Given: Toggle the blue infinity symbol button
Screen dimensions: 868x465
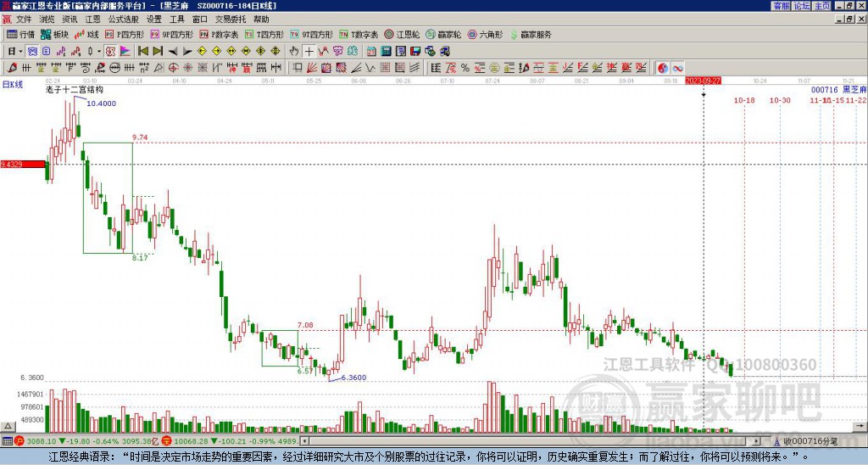Looking at the screenshot, I should tap(677, 68).
